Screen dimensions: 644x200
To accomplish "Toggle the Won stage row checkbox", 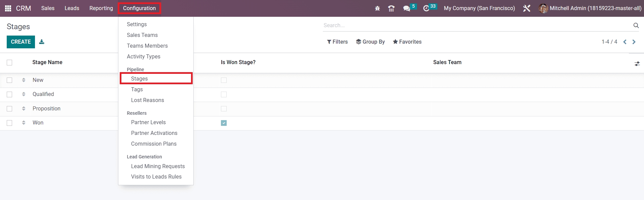I will coord(9,123).
